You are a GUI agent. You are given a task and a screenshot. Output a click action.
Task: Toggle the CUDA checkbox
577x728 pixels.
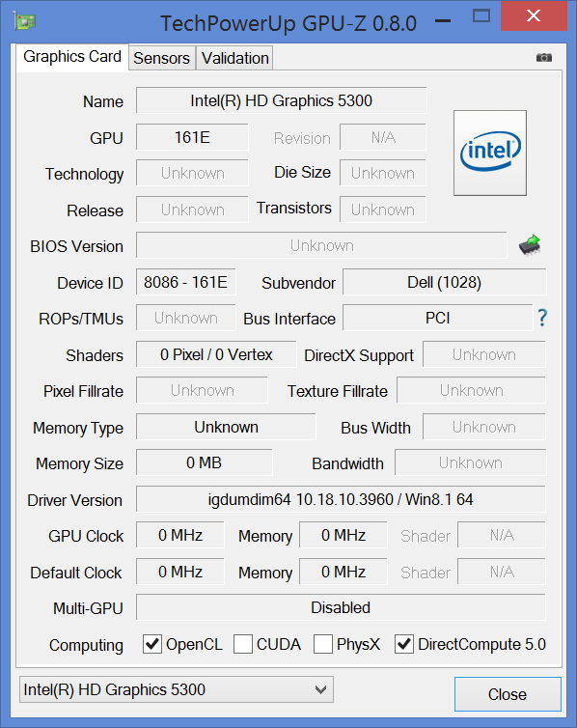pyautogui.click(x=242, y=644)
